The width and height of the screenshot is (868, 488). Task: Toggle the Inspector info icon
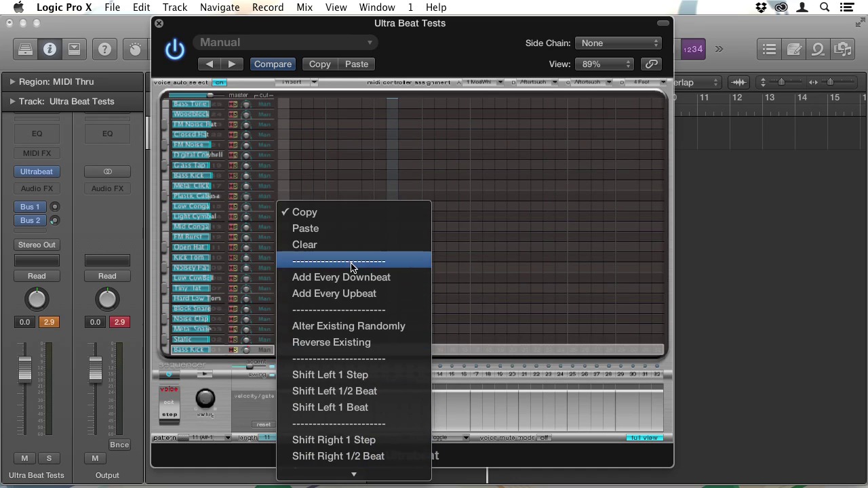tap(50, 49)
